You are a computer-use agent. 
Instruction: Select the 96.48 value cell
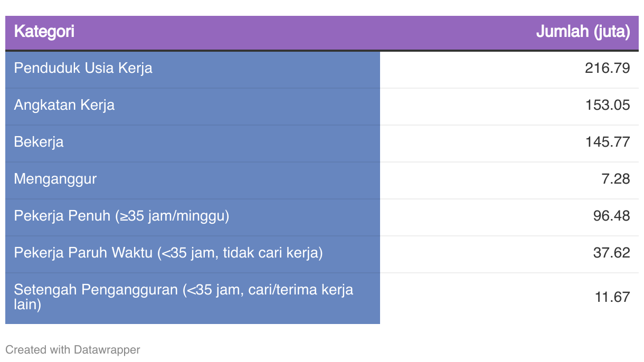[x=611, y=216]
